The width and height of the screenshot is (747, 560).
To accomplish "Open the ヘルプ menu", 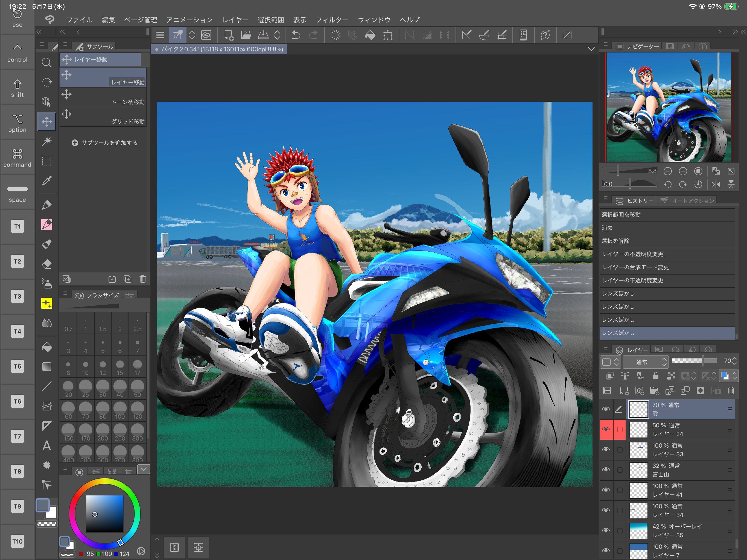I will click(410, 20).
